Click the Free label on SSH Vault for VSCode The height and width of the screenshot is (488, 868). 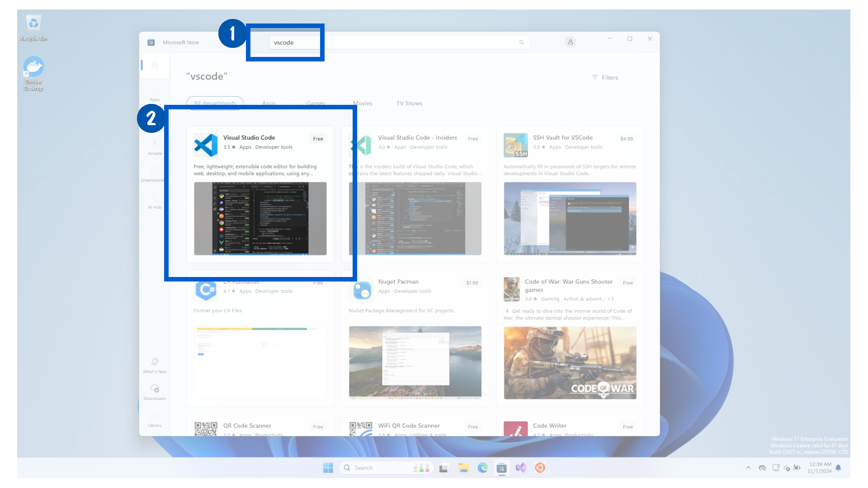tap(627, 139)
